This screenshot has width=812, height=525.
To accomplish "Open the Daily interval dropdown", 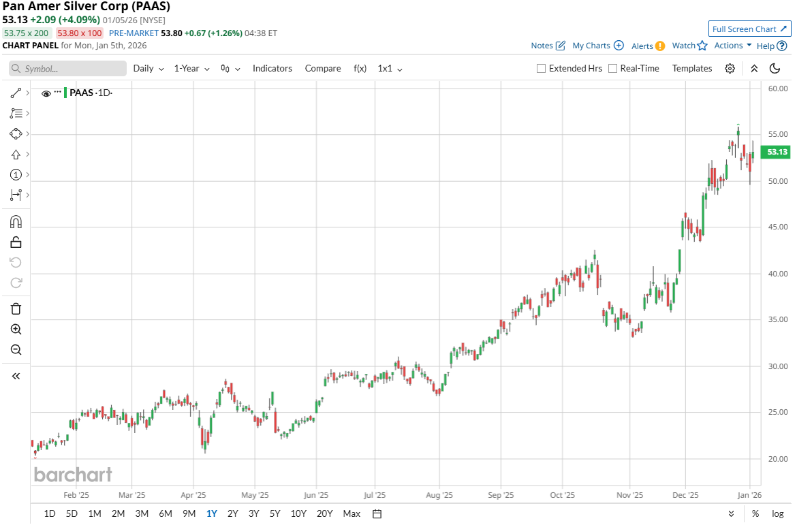I will coord(149,69).
